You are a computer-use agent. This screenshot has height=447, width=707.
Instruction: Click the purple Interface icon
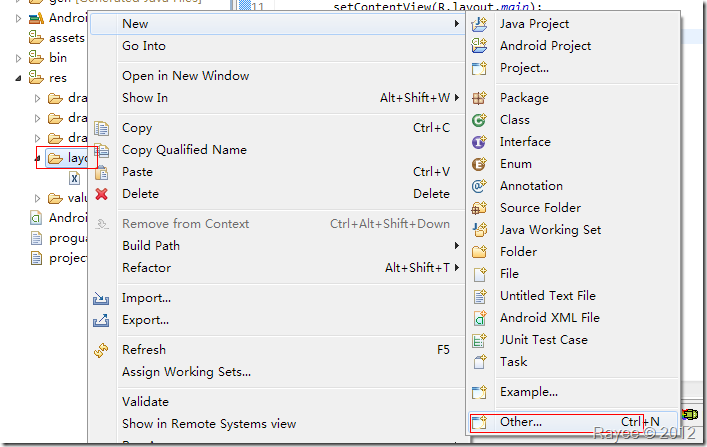tap(479, 142)
